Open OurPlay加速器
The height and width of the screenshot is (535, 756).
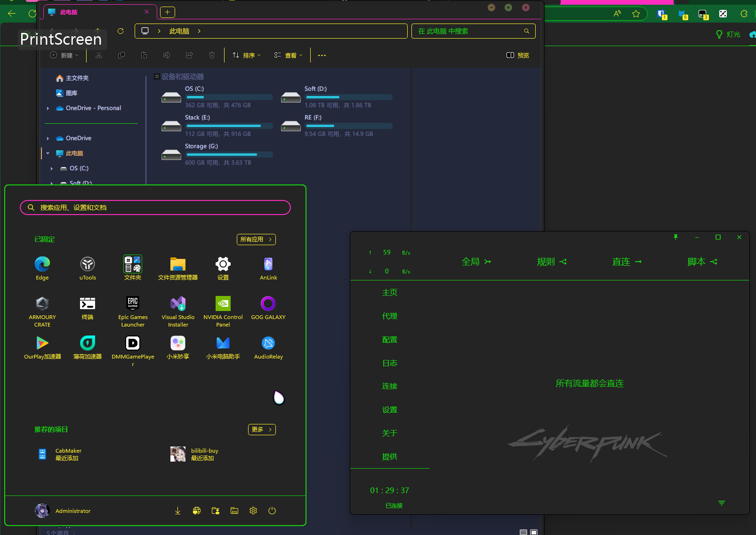42,348
